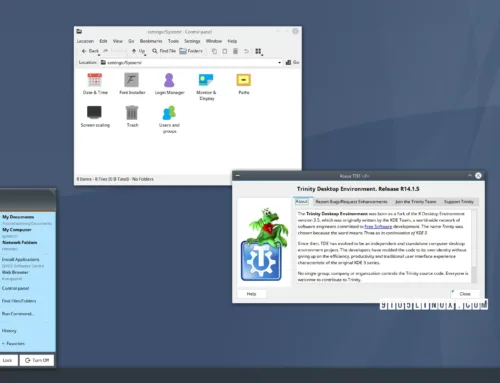This screenshot has height=383, width=500.
Task: Follow the Free Software link
Action: 378,226
